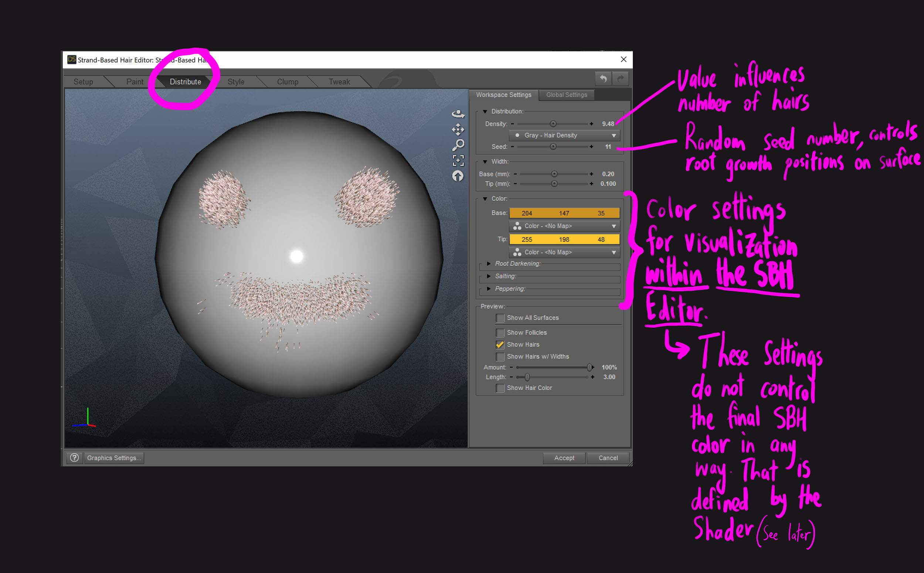This screenshot has height=573, width=924.
Task: Click the undo arrow button
Action: pyautogui.click(x=603, y=79)
